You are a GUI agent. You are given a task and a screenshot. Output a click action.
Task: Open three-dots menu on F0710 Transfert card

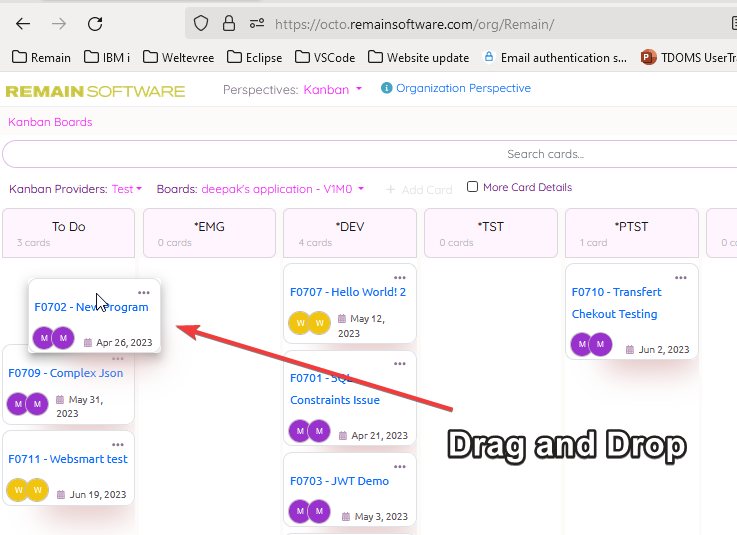tap(681, 277)
